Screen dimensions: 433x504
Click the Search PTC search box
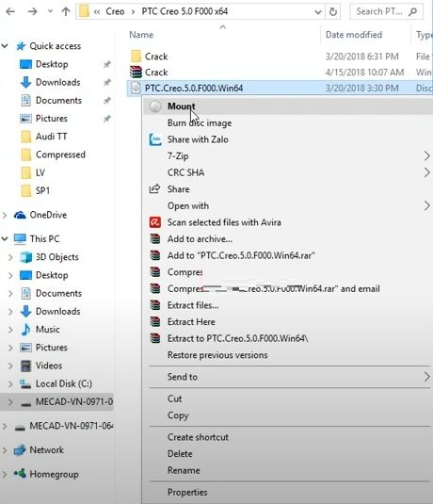[x=386, y=11]
